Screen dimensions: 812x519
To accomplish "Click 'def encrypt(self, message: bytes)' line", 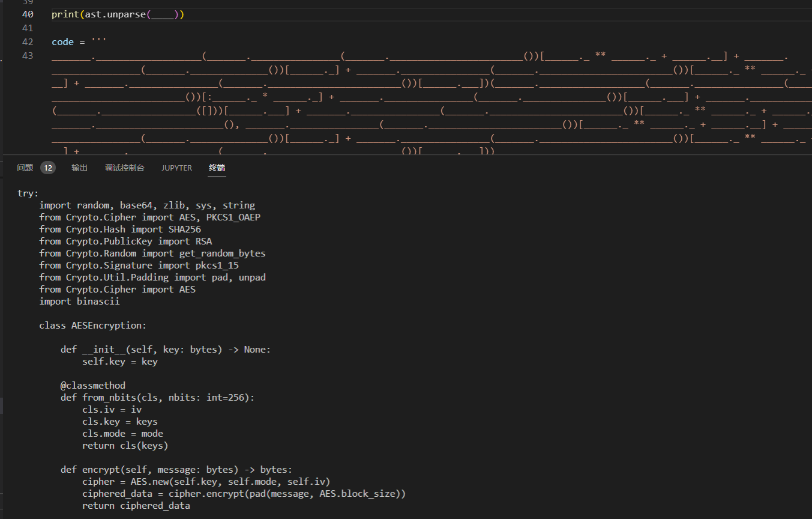I will (176, 470).
